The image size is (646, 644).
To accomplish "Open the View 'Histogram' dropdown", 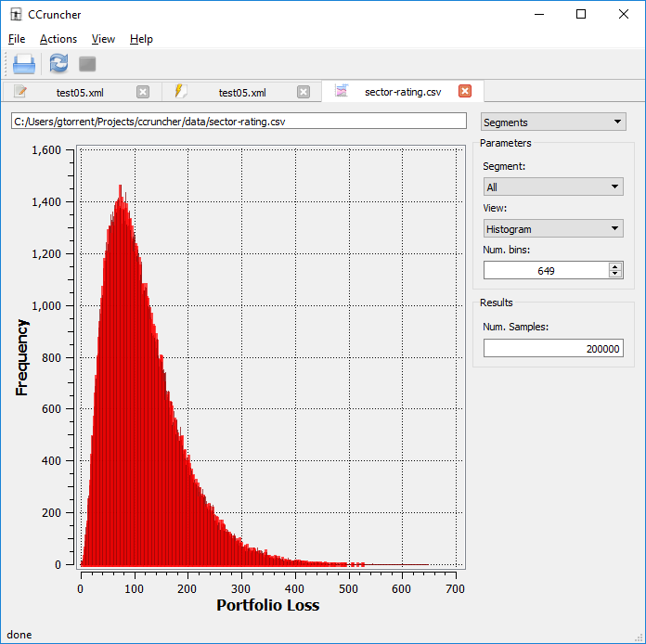I will coord(553,228).
